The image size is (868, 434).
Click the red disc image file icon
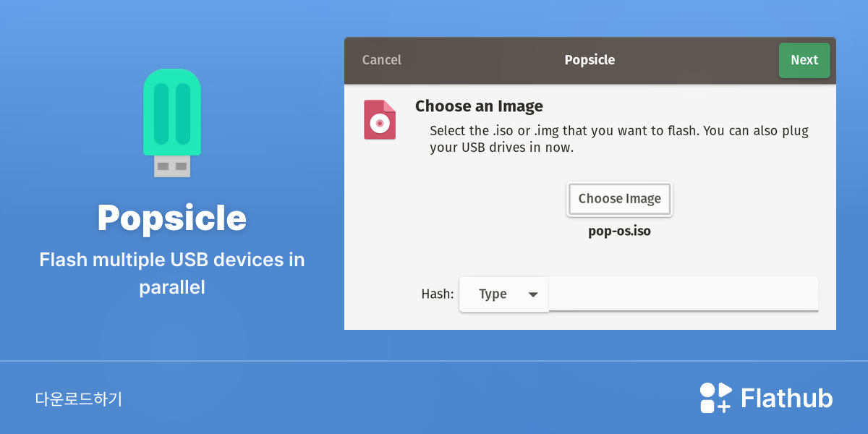[x=380, y=120]
